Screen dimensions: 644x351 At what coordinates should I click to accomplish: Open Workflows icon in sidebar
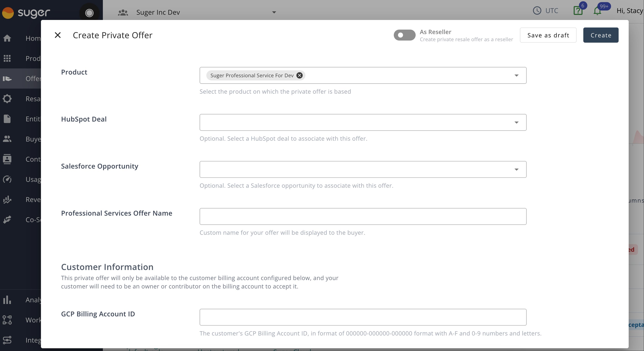(7, 320)
